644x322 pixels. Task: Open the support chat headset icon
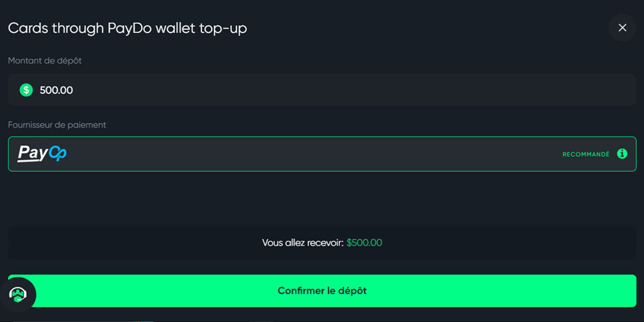tap(18, 294)
